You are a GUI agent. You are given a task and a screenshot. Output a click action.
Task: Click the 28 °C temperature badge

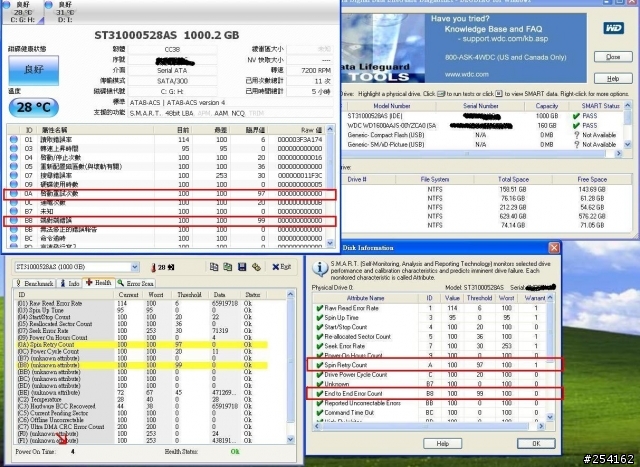pos(33,107)
